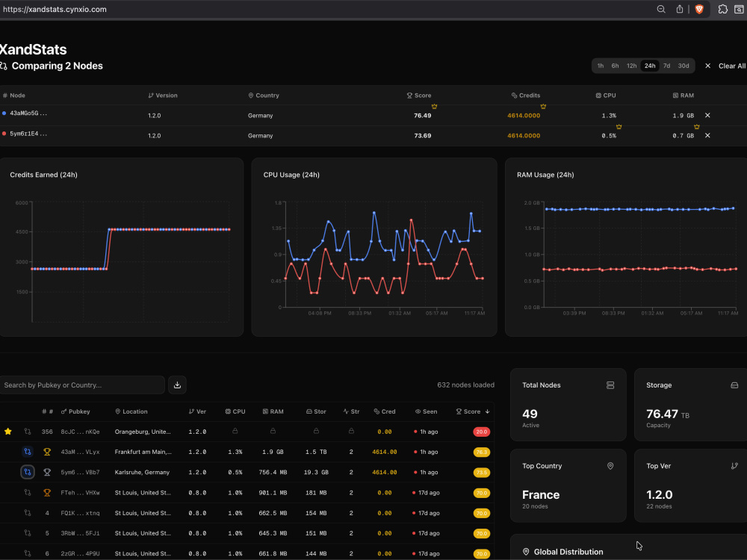The width and height of the screenshot is (747, 560).
Task: Toggle compare off for node 5ym6...VBb7
Action: coord(28,472)
